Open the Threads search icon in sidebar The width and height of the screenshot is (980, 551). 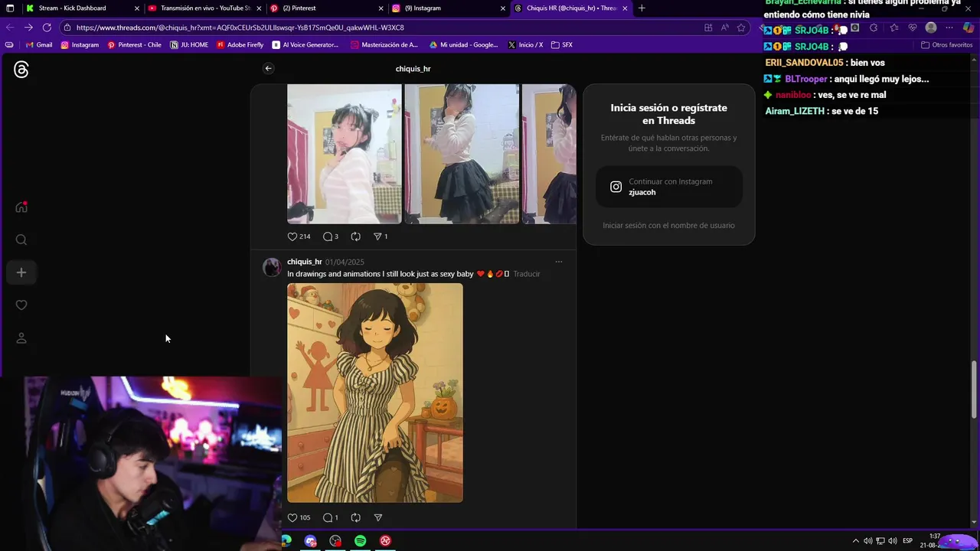click(x=21, y=240)
